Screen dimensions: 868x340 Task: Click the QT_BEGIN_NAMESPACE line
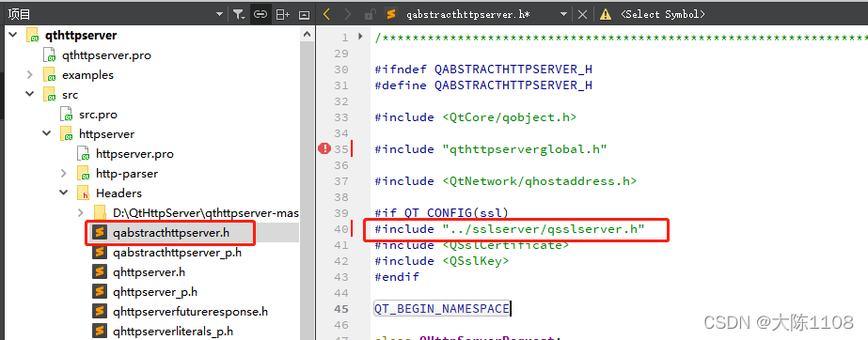[x=442, y=308]
